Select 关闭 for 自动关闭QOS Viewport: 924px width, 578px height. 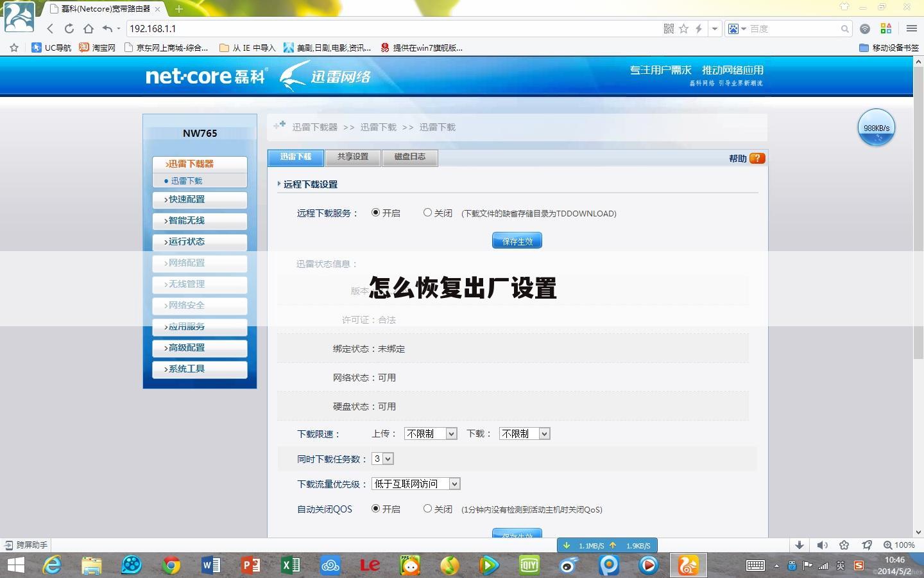pyautogui.click(x=427, y=509)
